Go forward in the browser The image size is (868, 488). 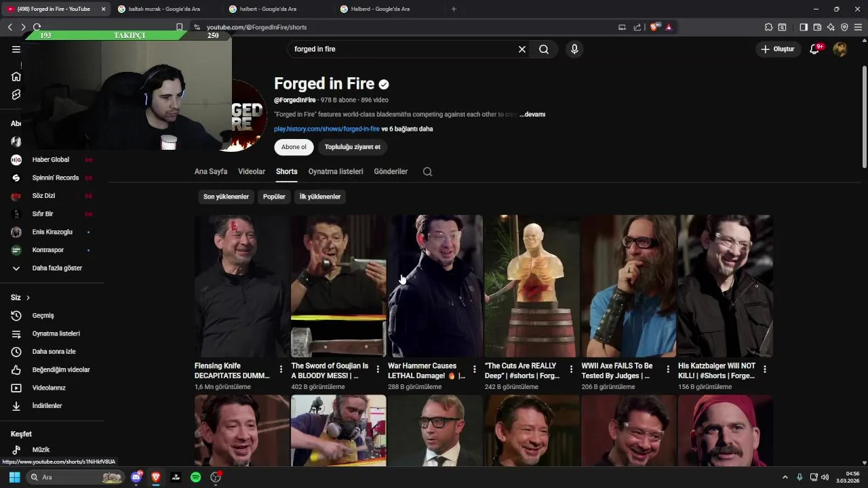[23, 27]
